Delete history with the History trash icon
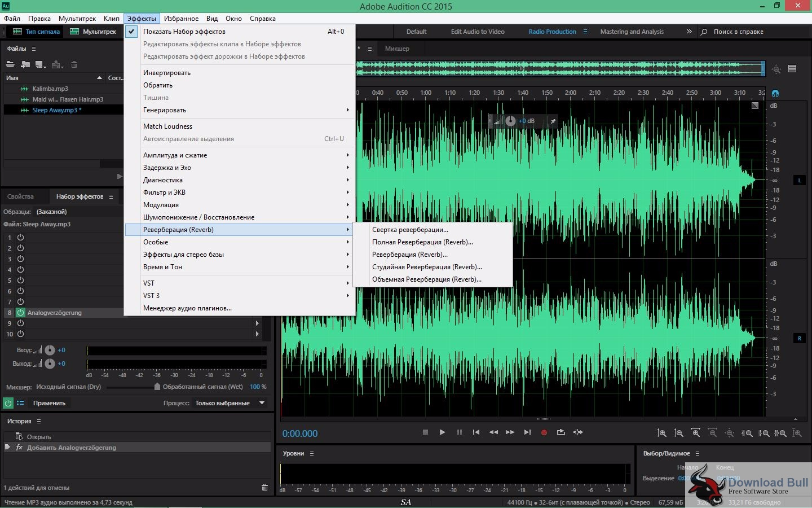This screenshot has width=812, height=508. pos(264,487)
